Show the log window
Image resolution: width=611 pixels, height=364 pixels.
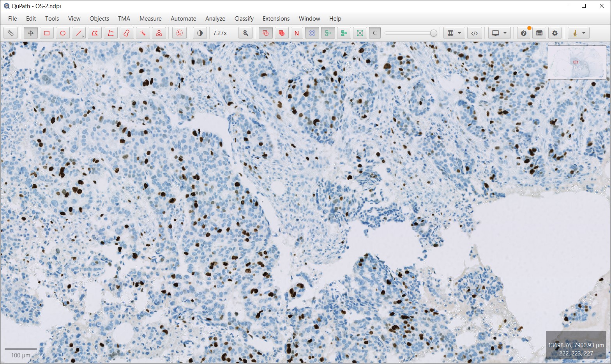pos(539,33)
